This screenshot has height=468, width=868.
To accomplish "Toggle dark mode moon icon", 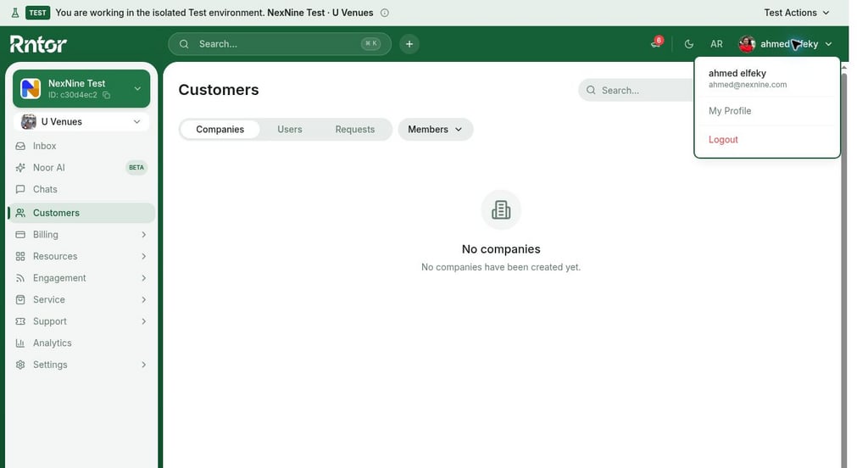I will 688,44.
